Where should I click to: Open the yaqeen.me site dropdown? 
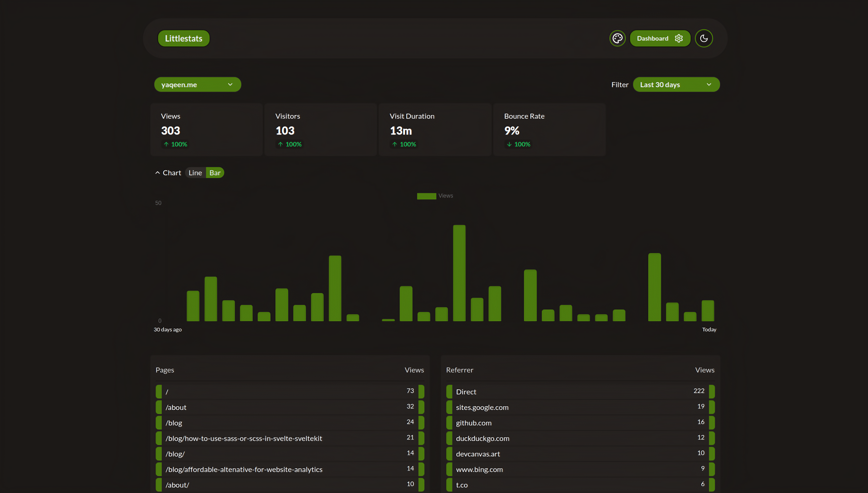pyautogui.click(x=198, y=85)
